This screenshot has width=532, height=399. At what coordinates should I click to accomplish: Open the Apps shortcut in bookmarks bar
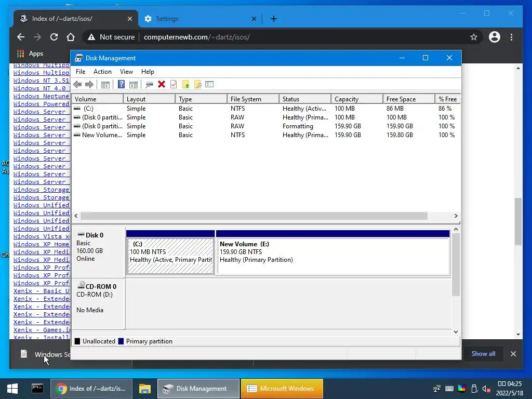[30, 54]
